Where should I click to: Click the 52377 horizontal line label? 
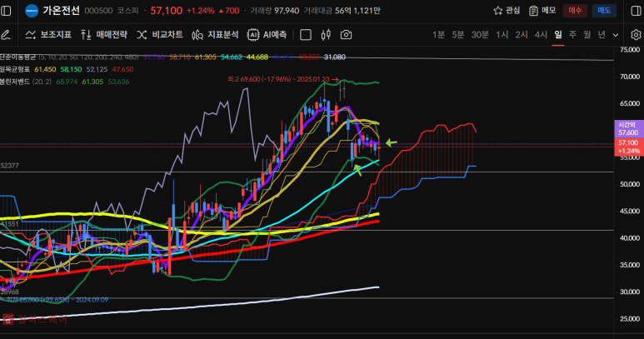tap(9, 166)
